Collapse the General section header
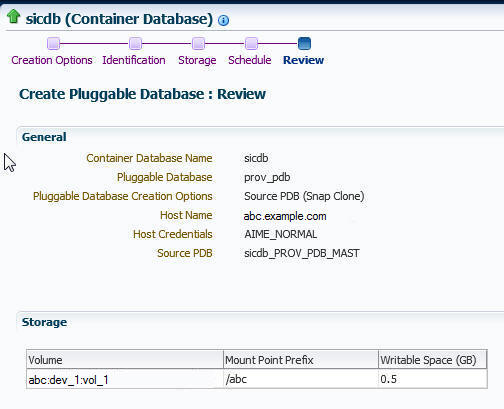504x409 pixels. click(x=44, y=137)
